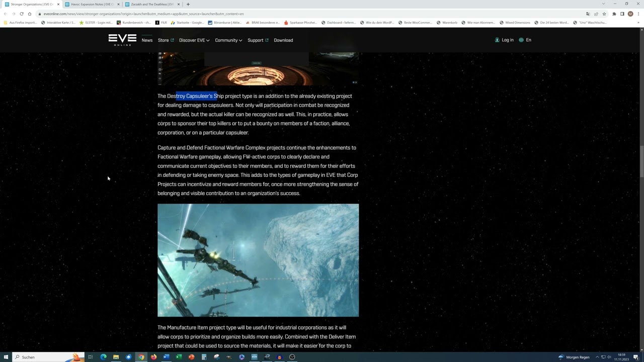Show hidden system tray icons
The image size is (644, 362).
click(x=597, y=357)
